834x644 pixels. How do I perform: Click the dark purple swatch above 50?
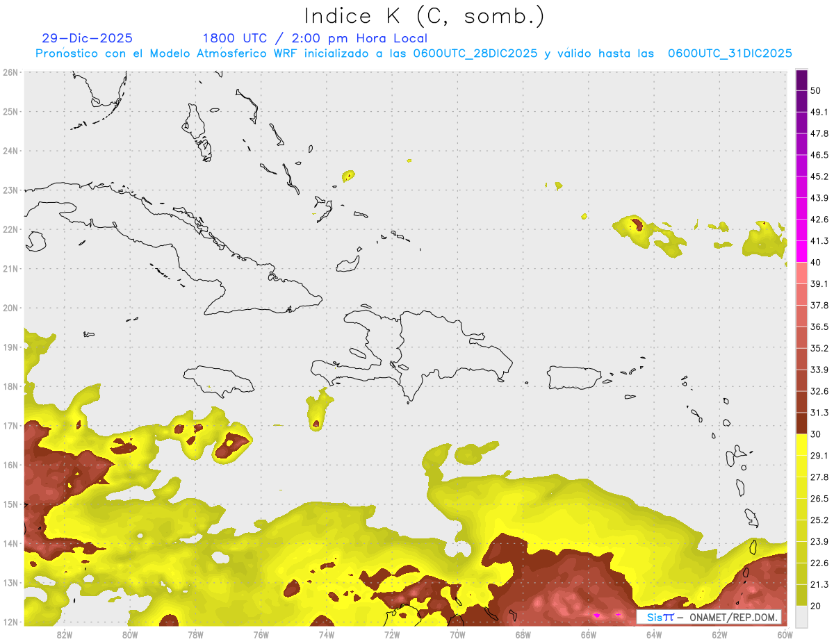(x=801, y=80)
